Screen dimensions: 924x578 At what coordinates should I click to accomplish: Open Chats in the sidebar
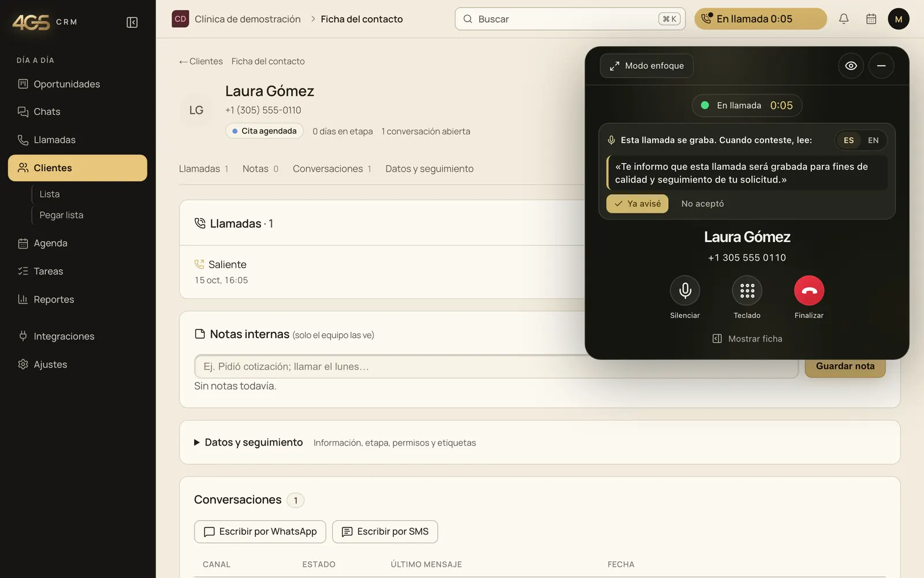pyautogui.click(x=77, y=112)
